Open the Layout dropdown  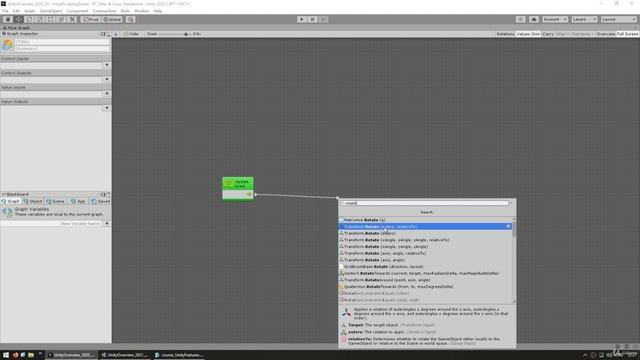618,19
